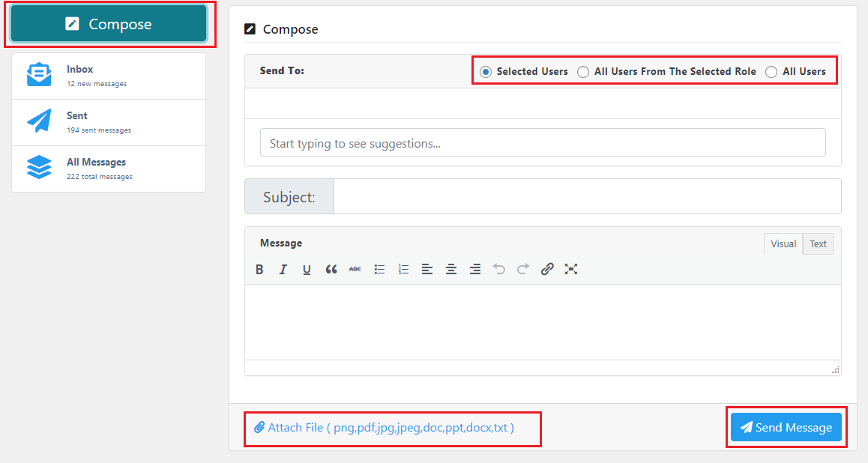
Task: Switch to the Visual editing tab
Action: coord(783,243)
